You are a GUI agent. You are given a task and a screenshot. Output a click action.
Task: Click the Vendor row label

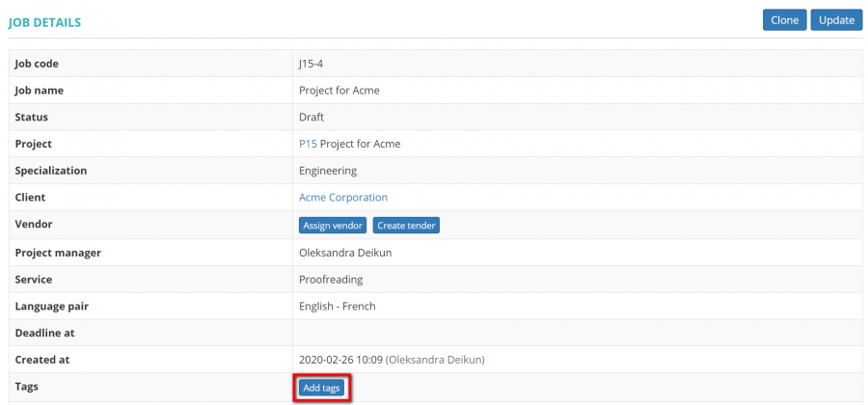[x=34, y=225]
